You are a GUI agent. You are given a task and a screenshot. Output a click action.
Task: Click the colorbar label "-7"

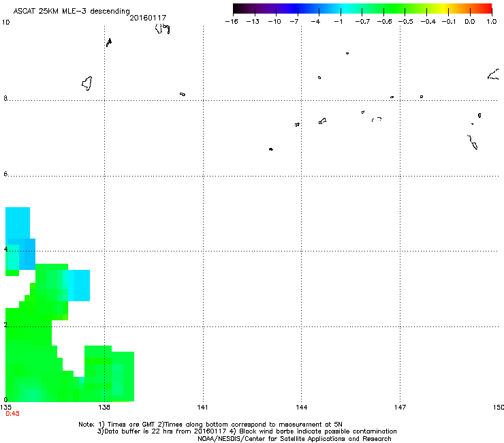[x=294, y=22]
